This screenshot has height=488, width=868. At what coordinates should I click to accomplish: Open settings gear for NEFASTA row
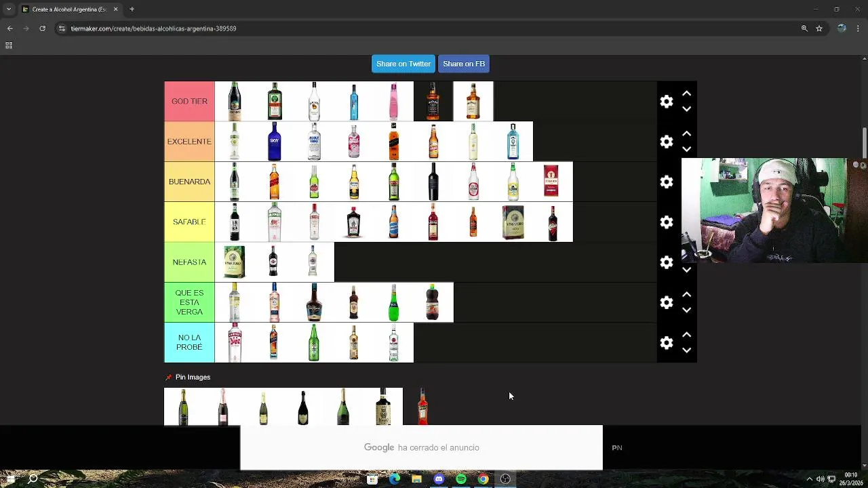click(x=667, y=262)
